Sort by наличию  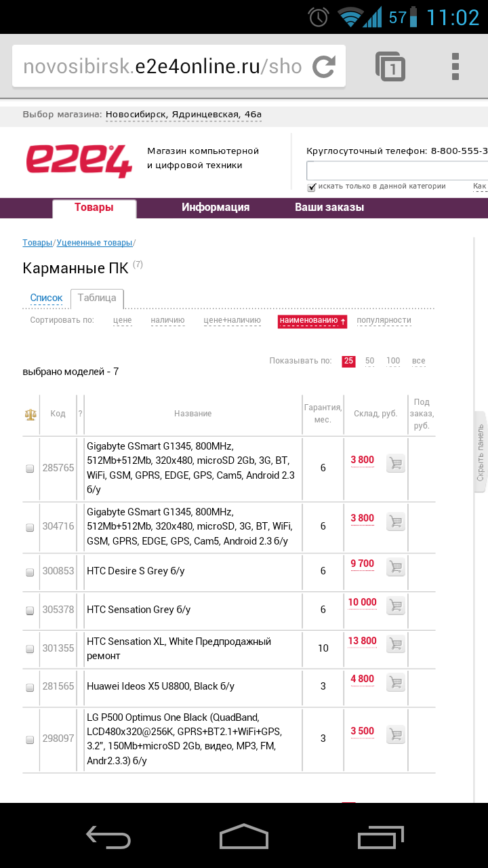167,320
